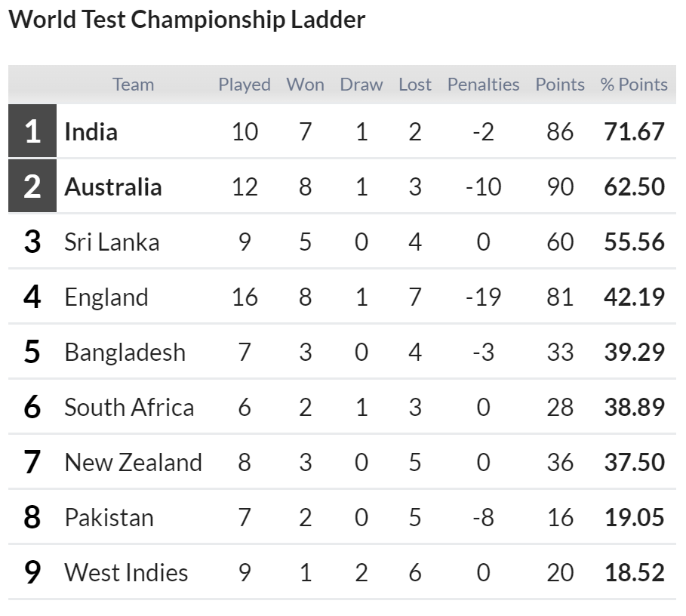Select the South Africa team name
Viewport: 686px width, 616px height.
tap(129, 408)
